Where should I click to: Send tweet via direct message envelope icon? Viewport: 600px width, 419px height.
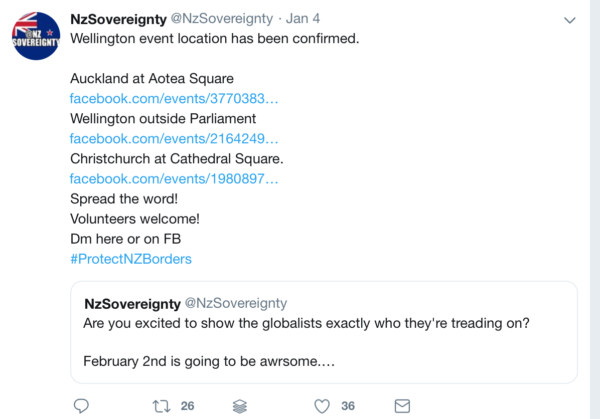(x=402, y=406)
